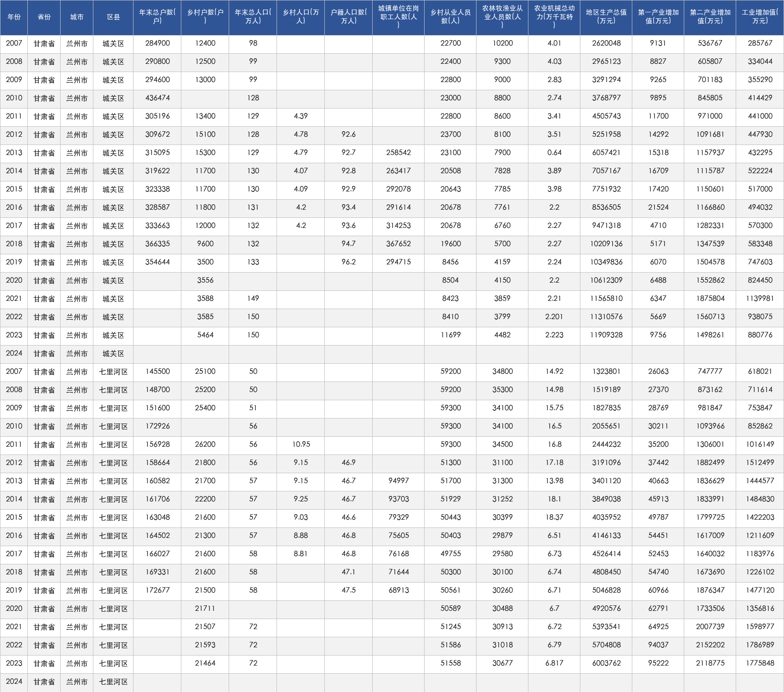Image resolution: width=784 pixels, height=692 pixels.
Task: Click the 农业机械总动力(万千瓦特) header
Action: click(554, 17)
